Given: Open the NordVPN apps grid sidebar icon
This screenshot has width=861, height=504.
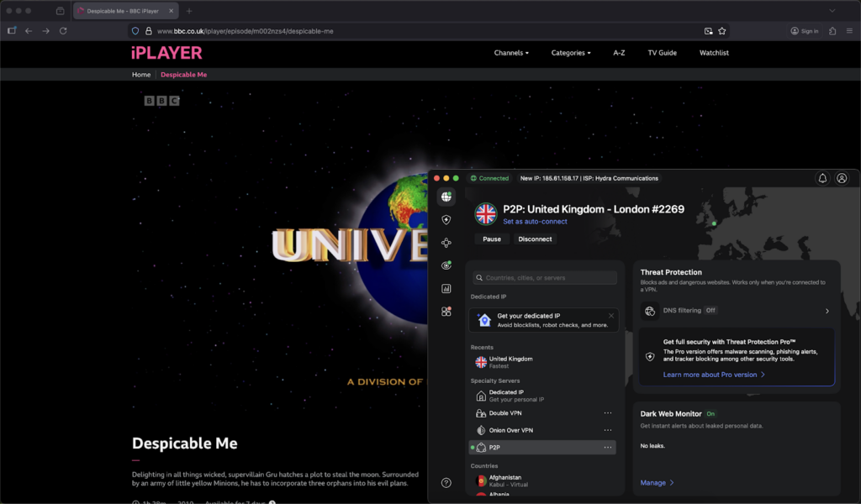Looking at the screenshot, I should 446,312.
